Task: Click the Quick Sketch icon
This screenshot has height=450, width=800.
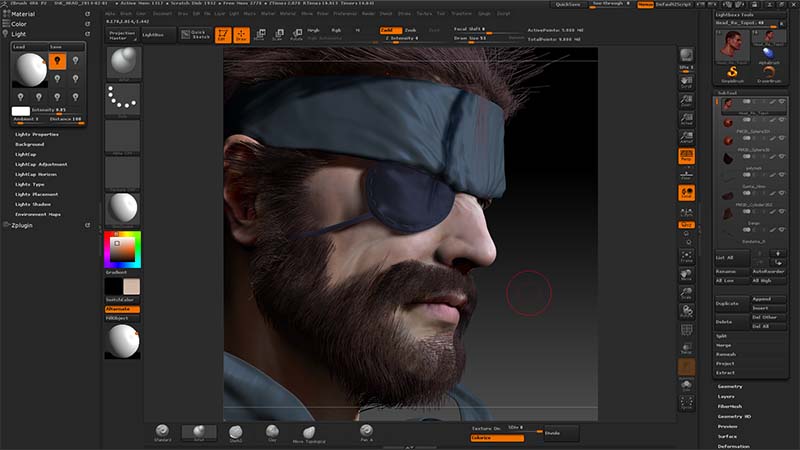Action: [x=195, y=34]
